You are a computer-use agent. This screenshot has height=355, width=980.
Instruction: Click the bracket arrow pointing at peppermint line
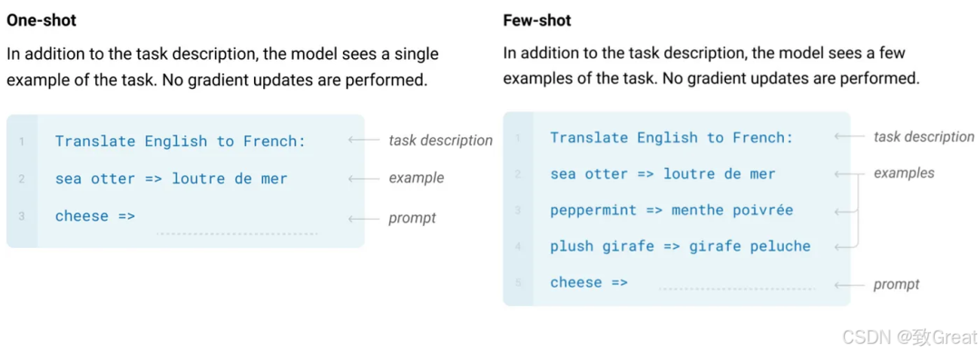(846, 212)
